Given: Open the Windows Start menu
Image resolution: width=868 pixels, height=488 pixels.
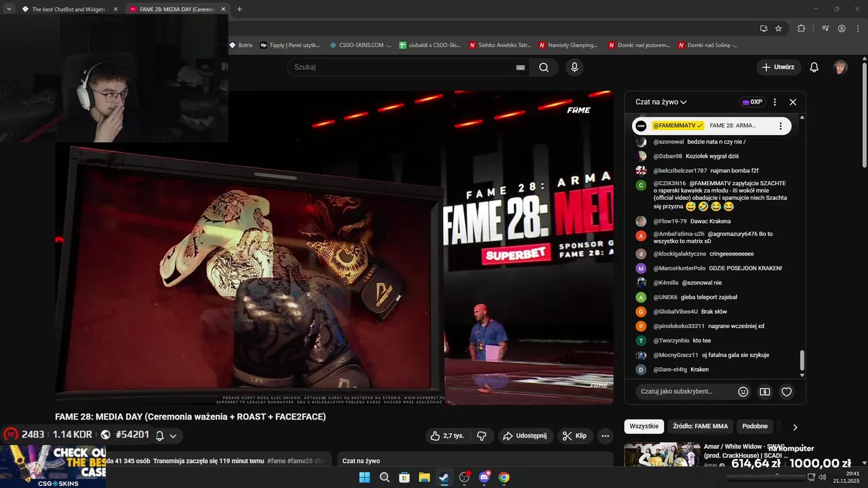Looking at the screenshot, I should click(364, 477).
